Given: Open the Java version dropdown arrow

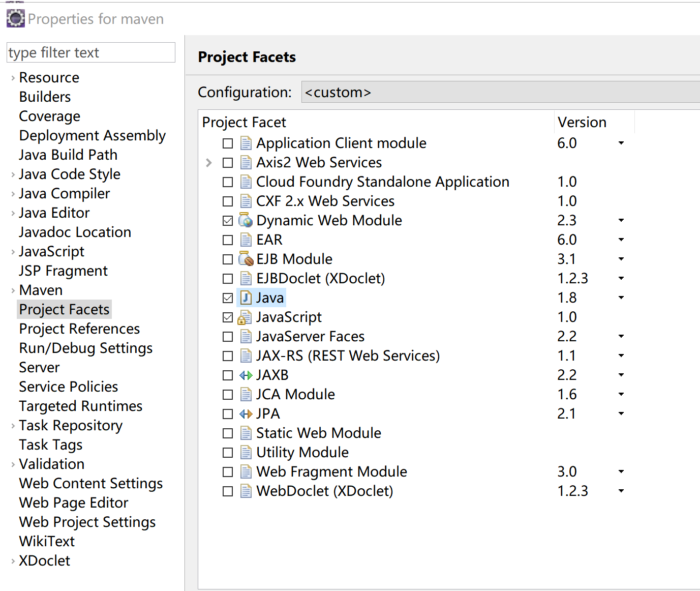Looking at the screenshot, I should pyautogui.click(x=621, y=298).
